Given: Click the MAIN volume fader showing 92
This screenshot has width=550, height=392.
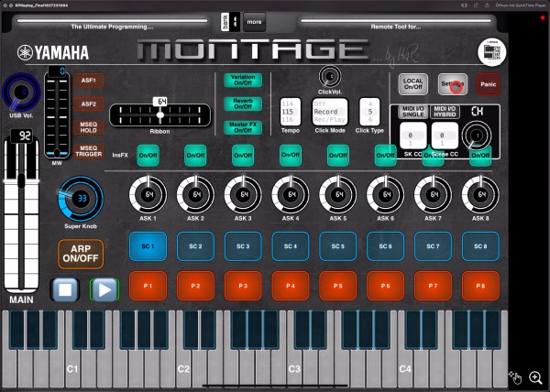Looking at the screenshot, I should pos(21,213).
